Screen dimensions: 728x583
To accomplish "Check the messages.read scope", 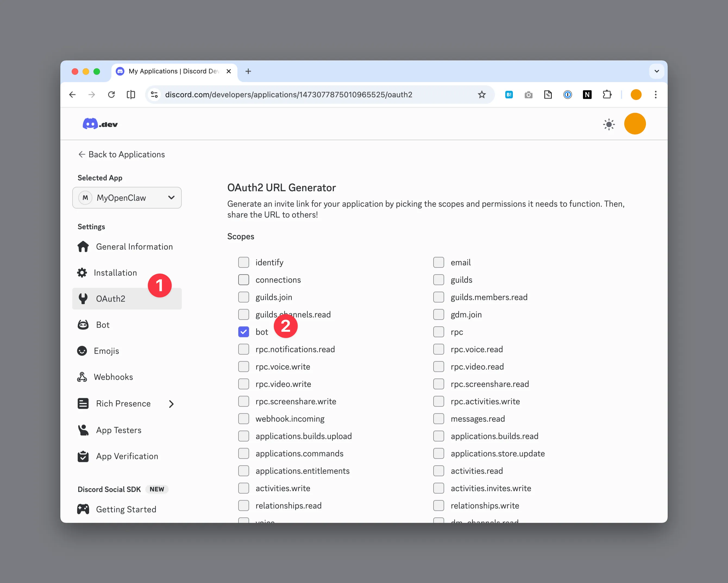I will (438, 419).
